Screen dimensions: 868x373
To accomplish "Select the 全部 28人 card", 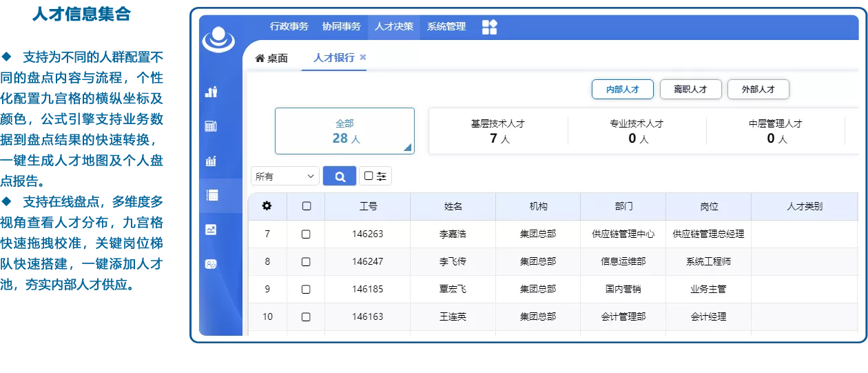I will (344, 131).
